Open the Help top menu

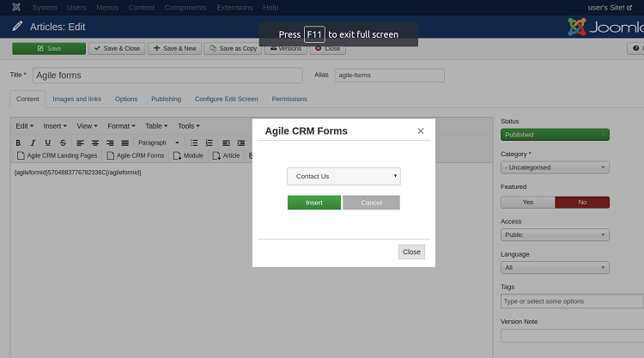tap(270, 8)
